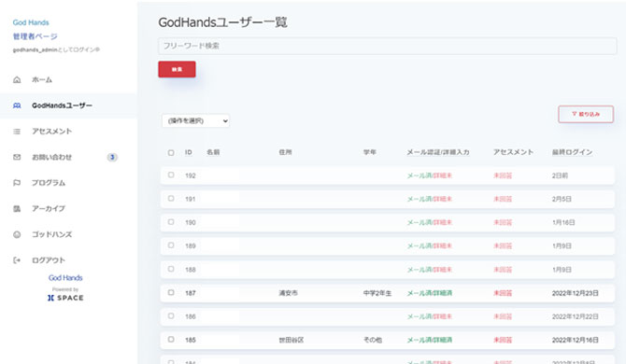Click the 学年 column header
The width and height of the screenshot is (626, 364).
pyautogui.click(x=370, y=152)
